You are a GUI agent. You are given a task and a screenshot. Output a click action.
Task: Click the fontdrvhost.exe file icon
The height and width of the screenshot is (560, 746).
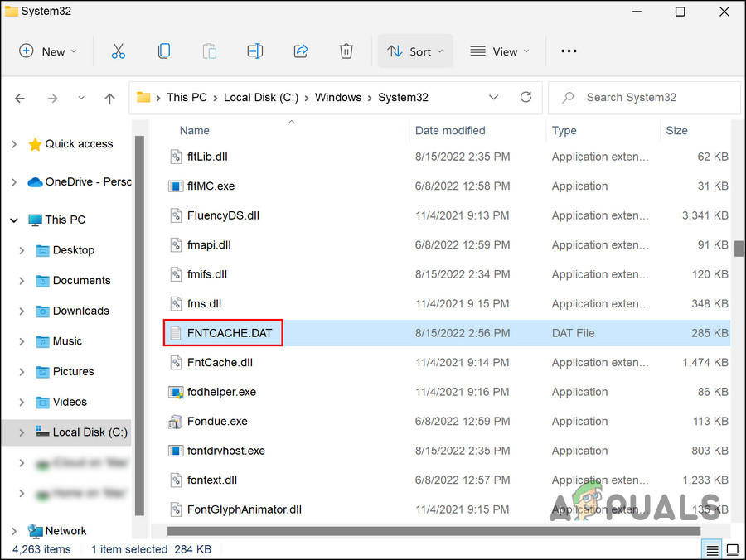[176, 451]
